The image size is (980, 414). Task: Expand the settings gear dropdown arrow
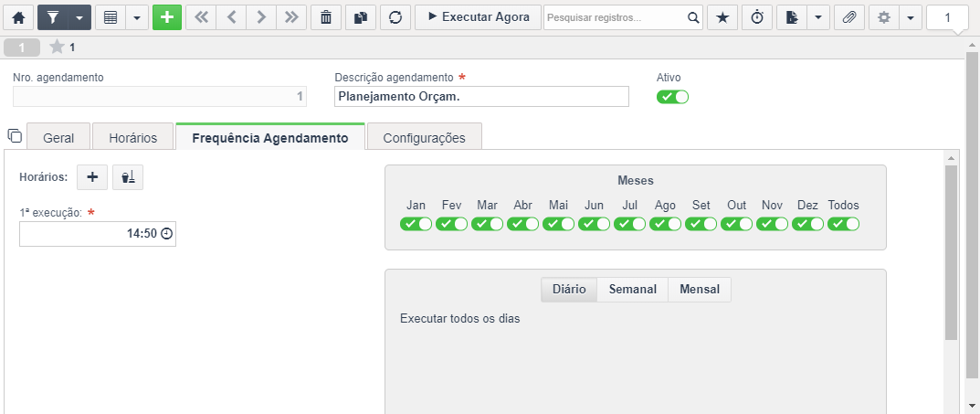click(x=910, y=17)
